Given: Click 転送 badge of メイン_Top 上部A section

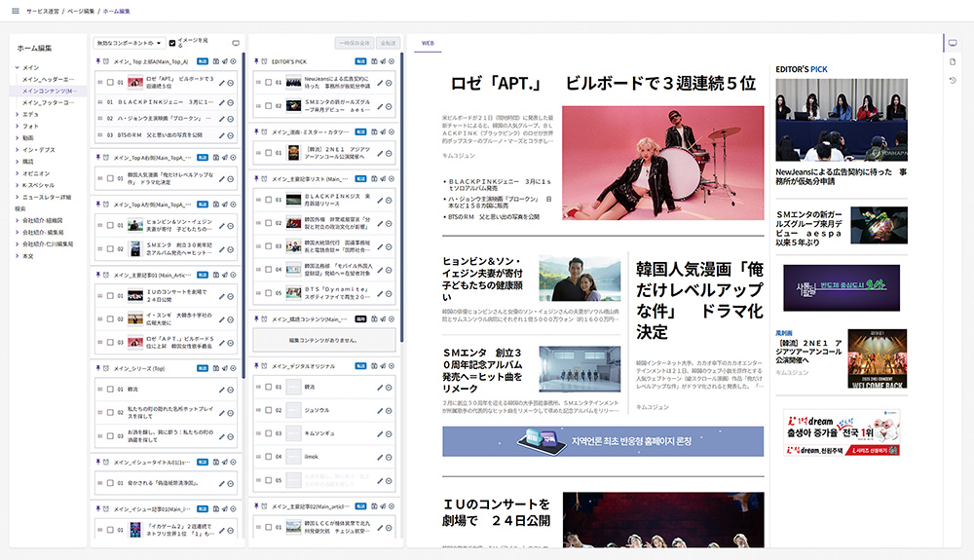Looking at the screenshot, I should coord(203,61).
